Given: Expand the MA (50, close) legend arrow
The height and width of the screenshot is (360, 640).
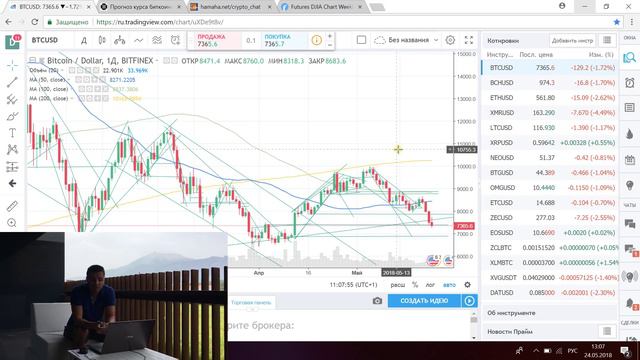Looking at the screenshot, I should (70, 80).
